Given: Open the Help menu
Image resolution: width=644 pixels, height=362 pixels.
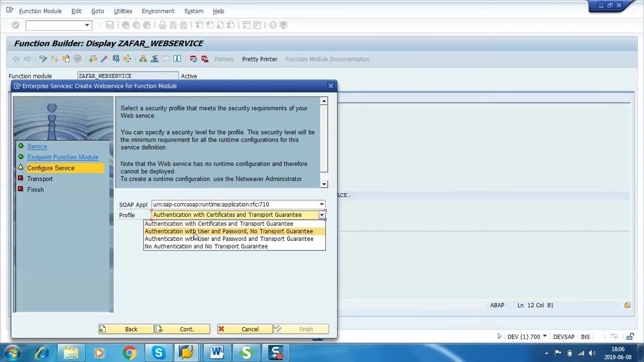Looking at the screenshot, I should (218, 11).
